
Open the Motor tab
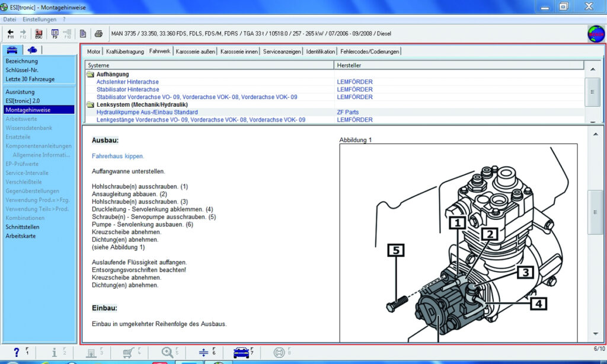(94, 52)
